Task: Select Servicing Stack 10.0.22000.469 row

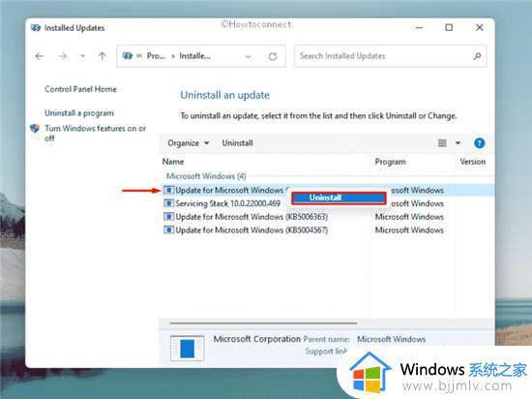Action: tap(227, 203)
